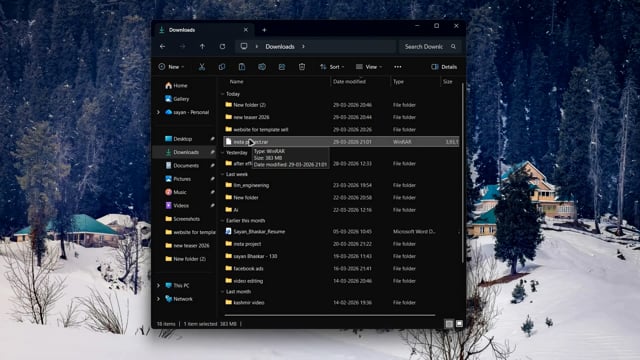Expand the This PC tree node

tap(158, 286)
